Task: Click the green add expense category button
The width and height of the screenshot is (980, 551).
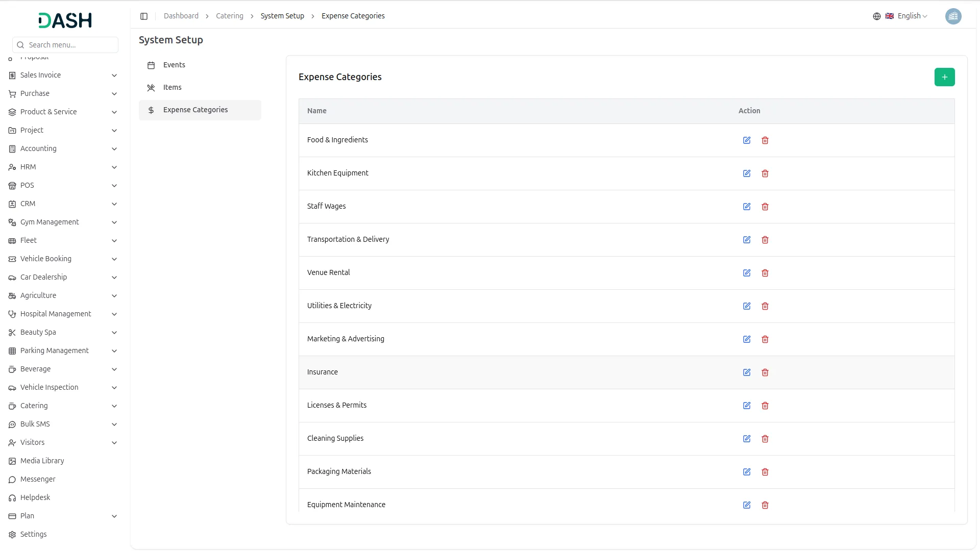Action: point(944,77)
